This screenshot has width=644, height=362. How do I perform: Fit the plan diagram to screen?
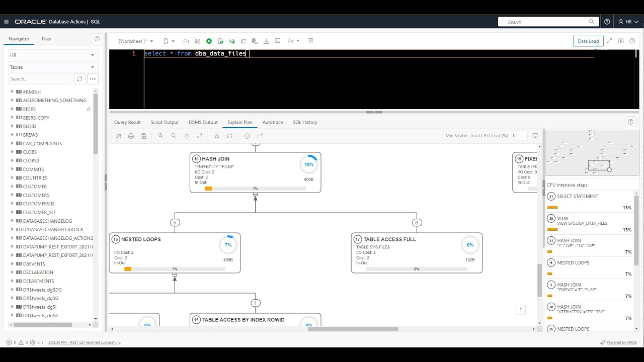coord(199,136)
